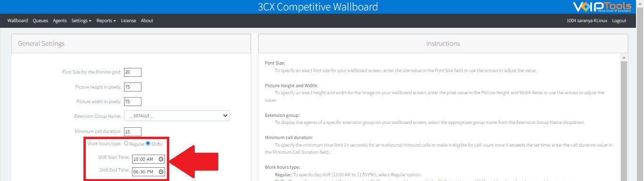Log out via the Logout link
This screenshot has width=644, height=181.
click(619, 21)
